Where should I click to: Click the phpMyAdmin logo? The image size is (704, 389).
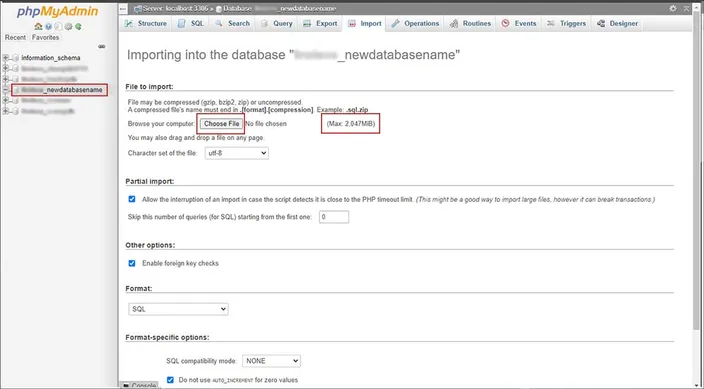[57, 12]
